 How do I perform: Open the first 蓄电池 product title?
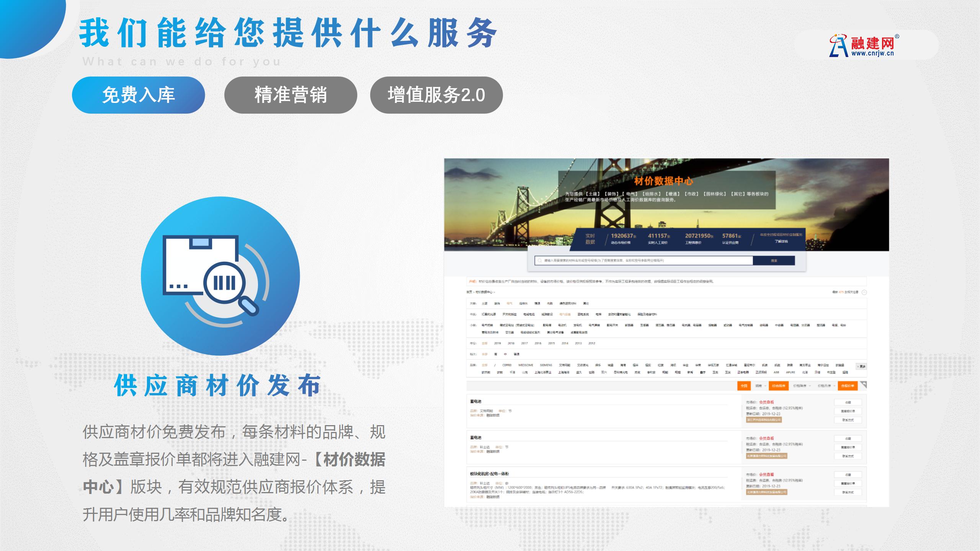pos(475,402)
